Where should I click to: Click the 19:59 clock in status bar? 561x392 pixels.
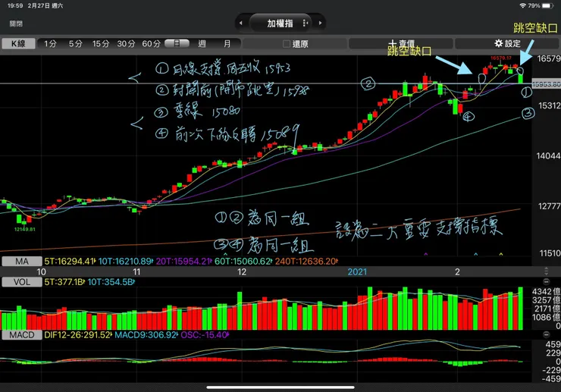coord(15,6)
